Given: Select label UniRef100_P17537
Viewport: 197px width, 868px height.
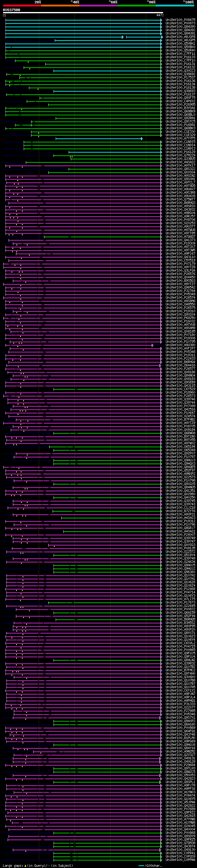Looking at the screenshot, I should coord(180,77).
